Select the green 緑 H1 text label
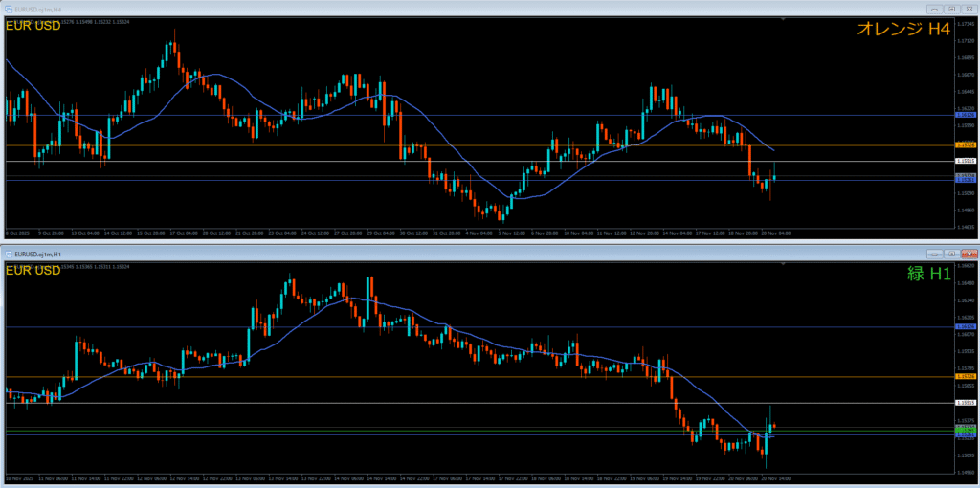The width and height of the screenshot is (980, 488). [x=928, y=274]
